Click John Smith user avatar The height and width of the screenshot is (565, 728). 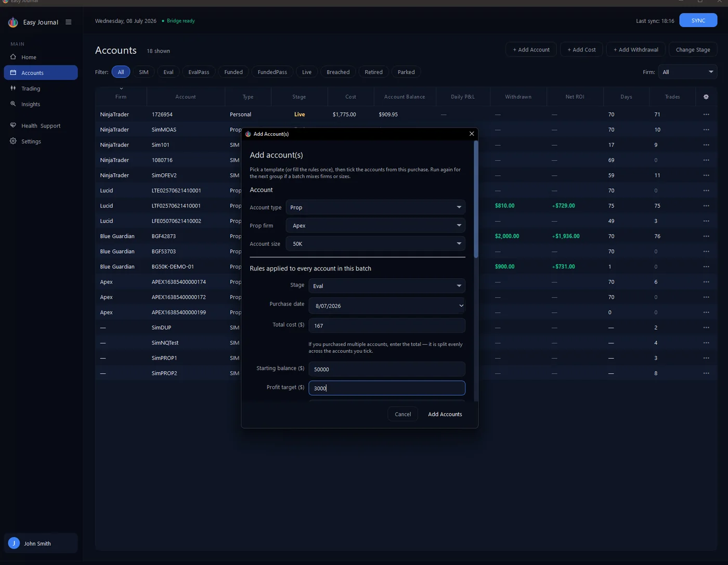pyautogui.click(x=14, y=543)
